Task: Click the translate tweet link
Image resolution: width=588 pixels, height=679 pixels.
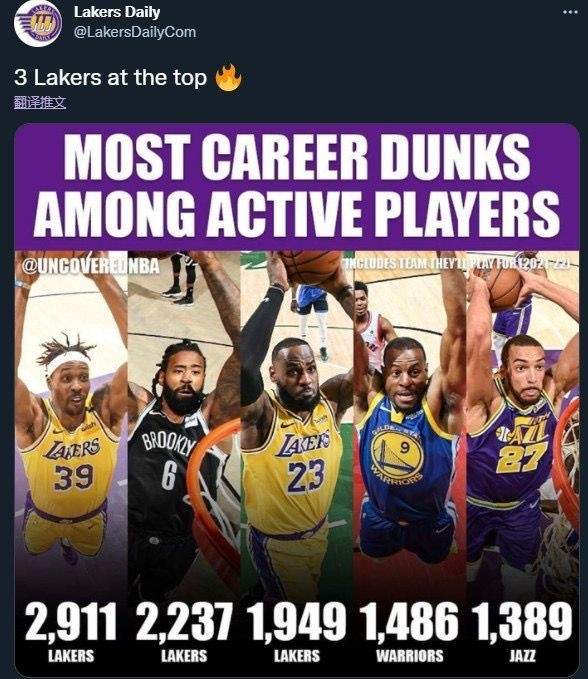Action: (x=40, y=103)
